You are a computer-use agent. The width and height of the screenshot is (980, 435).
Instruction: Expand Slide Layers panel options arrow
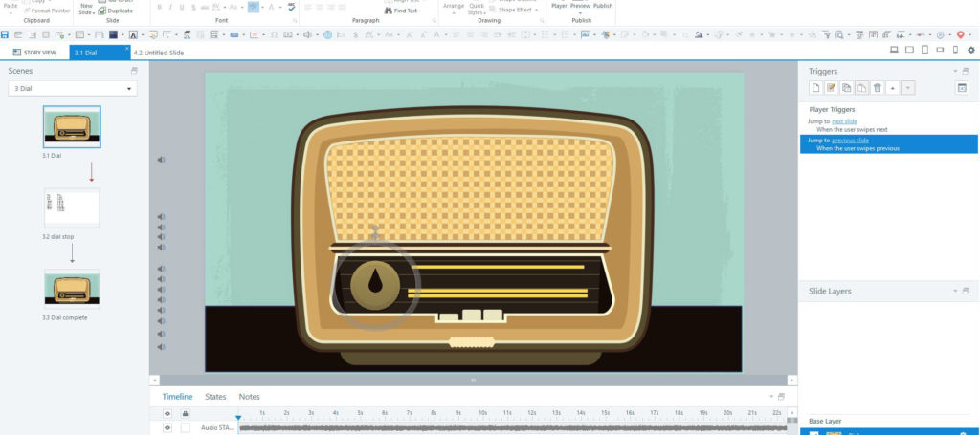tap(956, 291)
